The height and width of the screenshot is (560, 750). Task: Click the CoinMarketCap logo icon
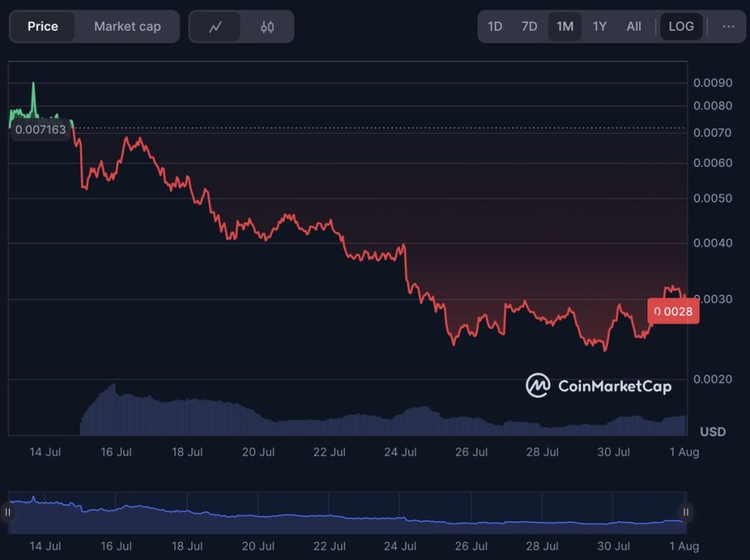538,386
